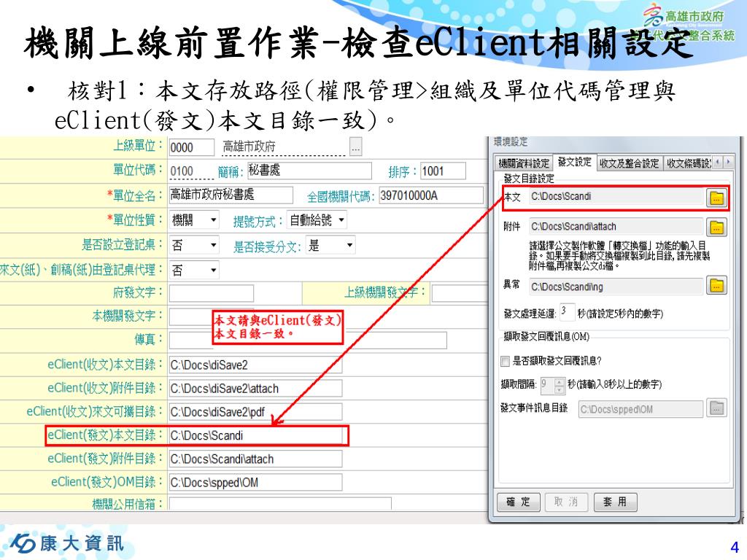
Task: Open 是否接受分文 dropdown
Action: click(x=330, y=245)
